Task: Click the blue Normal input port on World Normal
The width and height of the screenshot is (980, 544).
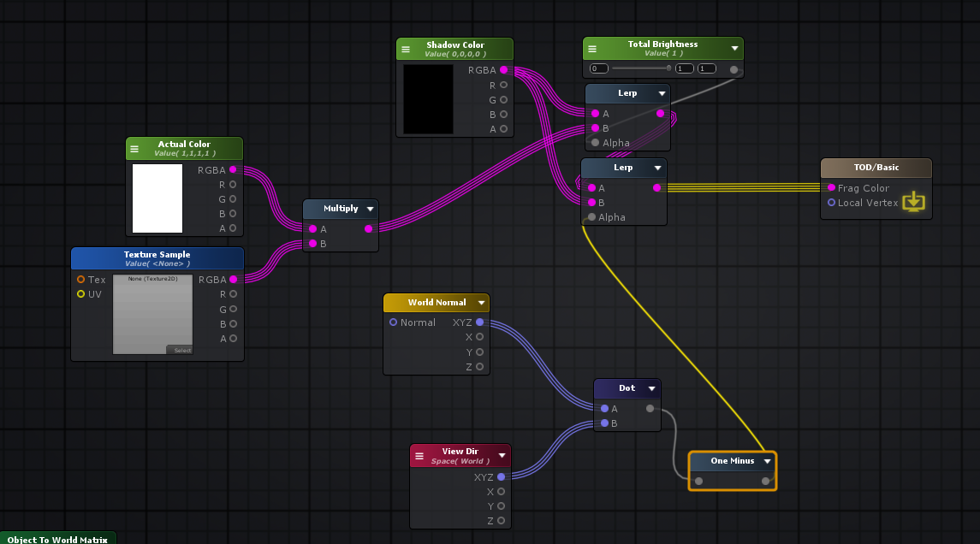Action: click(392, 322)
